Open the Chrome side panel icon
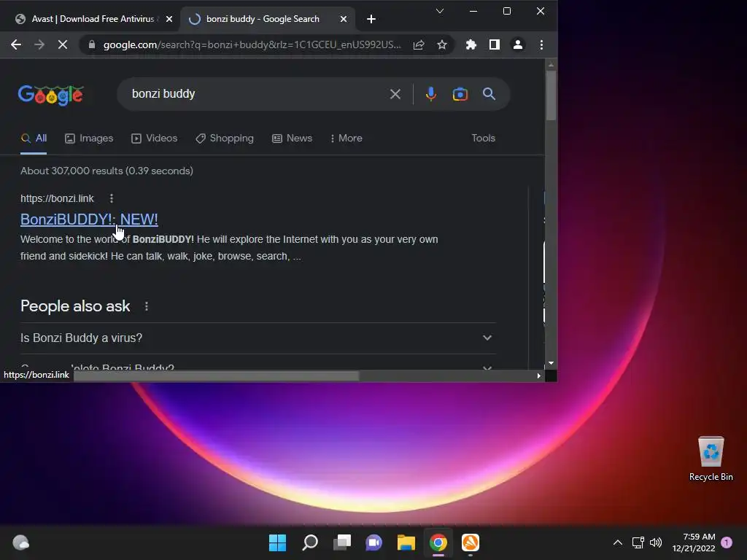Screen dimensions: 747x560 tap(495, 44)
